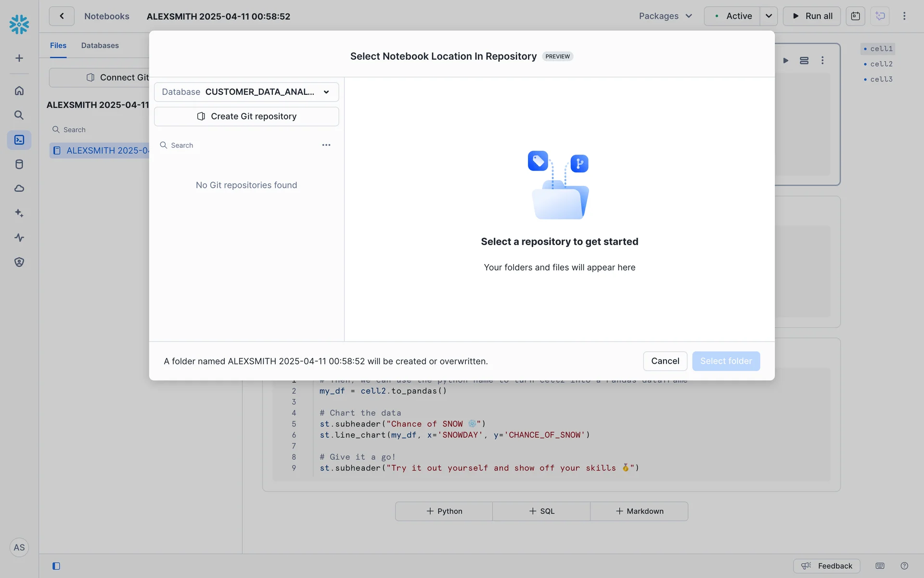The image size is (924, 578).
Task: Open the Data database sidebar icon
Action: point(19,164)
